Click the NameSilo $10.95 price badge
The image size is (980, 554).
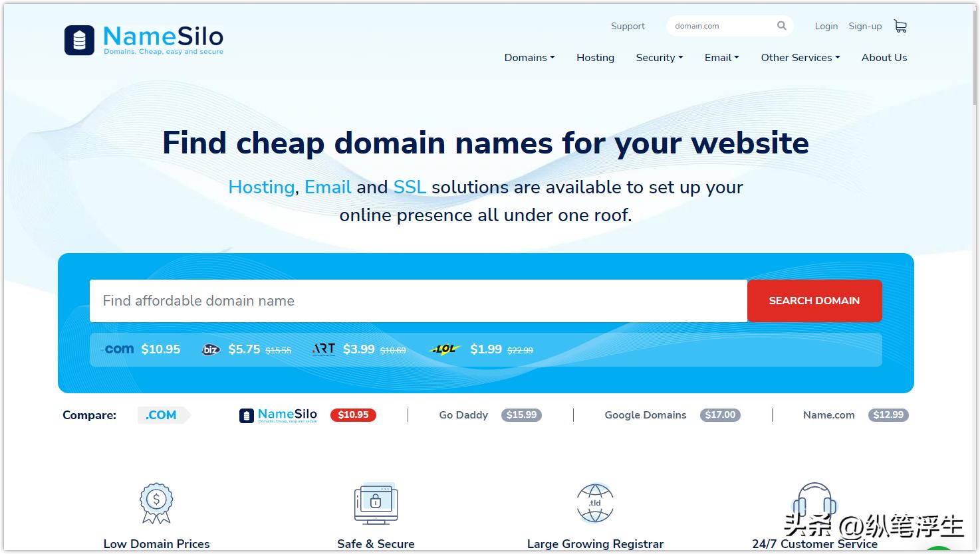coord(353,415)
